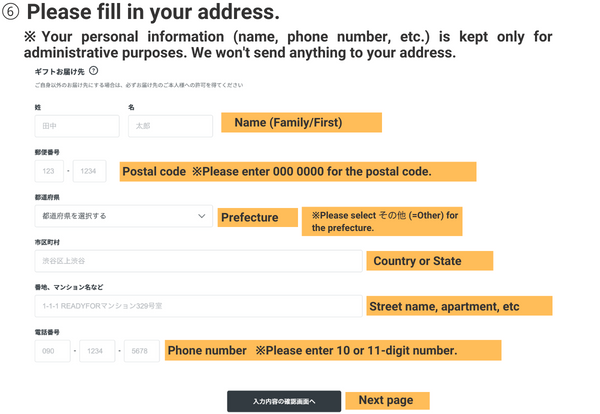
Task: Click the first phone number box (090)
Action: [51, 351]
